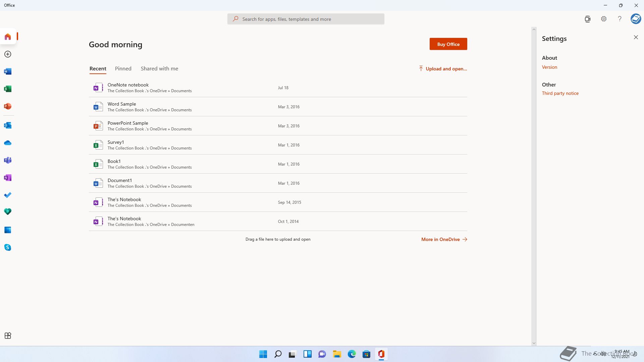644x362 pixels.
Task: Open More in OneDrive link
Action: 444,239
